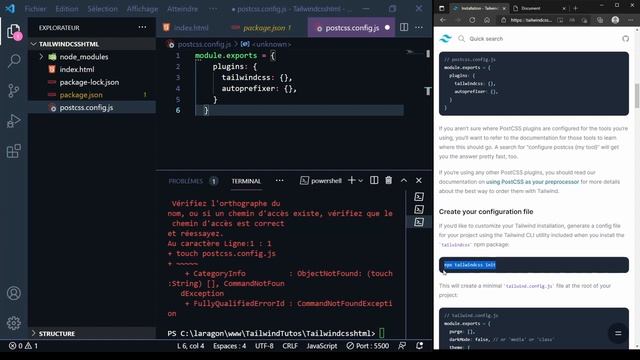Select the TERMINAL panel tab
Viewport: 640px width, 360px height.
[246, 181]
